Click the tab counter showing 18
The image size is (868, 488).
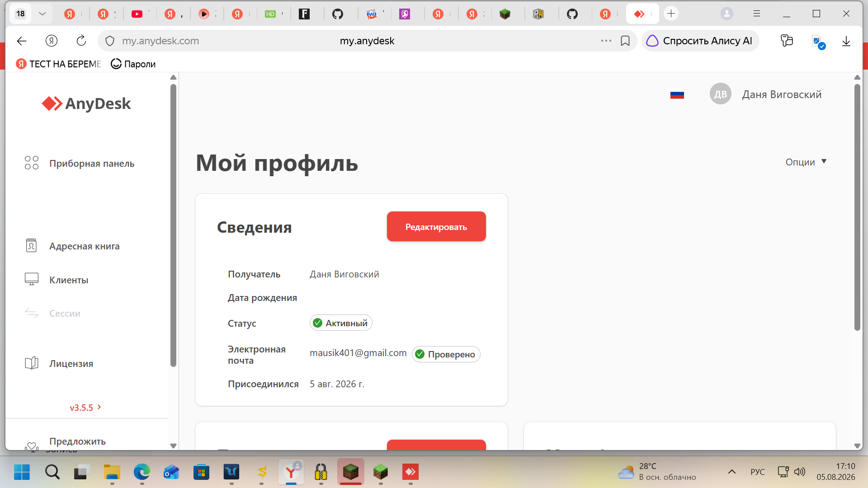21,14
